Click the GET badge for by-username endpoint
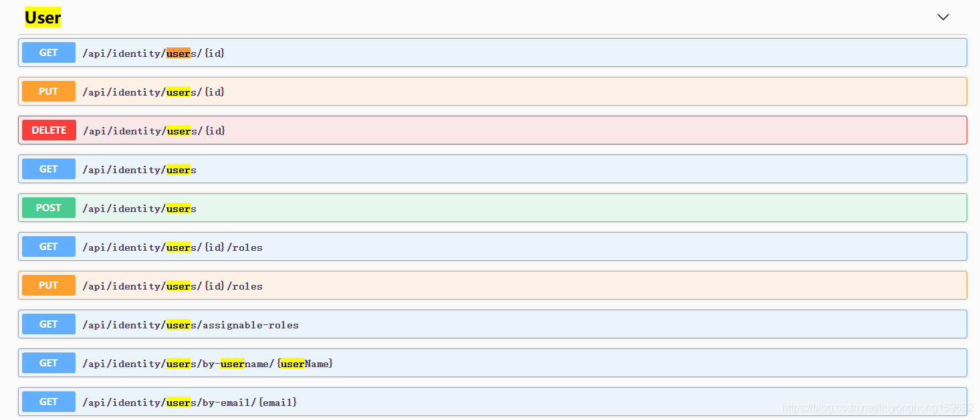 pyautogui.click(x=49, y=363)
